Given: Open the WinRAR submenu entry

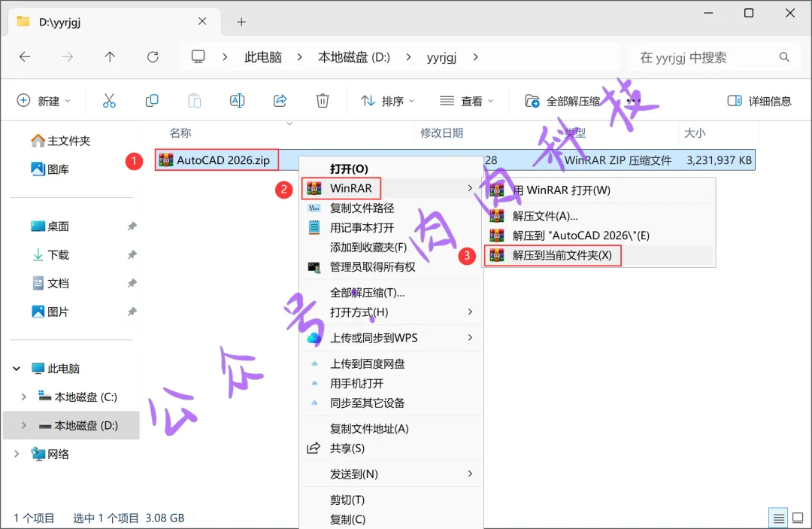Looking at the screenshot, I should (x=390, y=188).
